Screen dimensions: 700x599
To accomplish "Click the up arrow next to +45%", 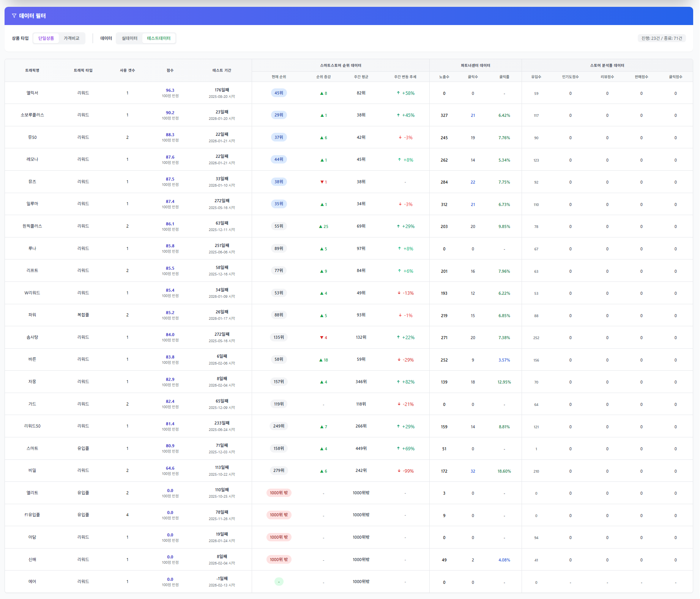I will (398, 115).
